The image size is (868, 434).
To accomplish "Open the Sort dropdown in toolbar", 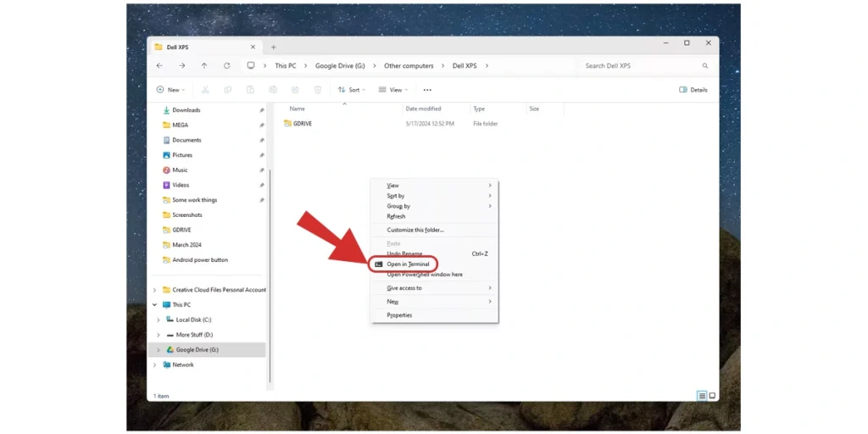I will click(351, 90).
